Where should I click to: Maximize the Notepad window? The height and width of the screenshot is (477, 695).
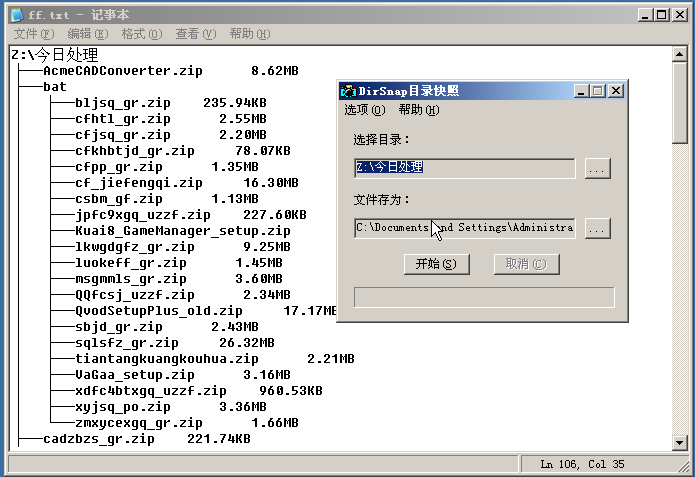[x=661, y=15]
